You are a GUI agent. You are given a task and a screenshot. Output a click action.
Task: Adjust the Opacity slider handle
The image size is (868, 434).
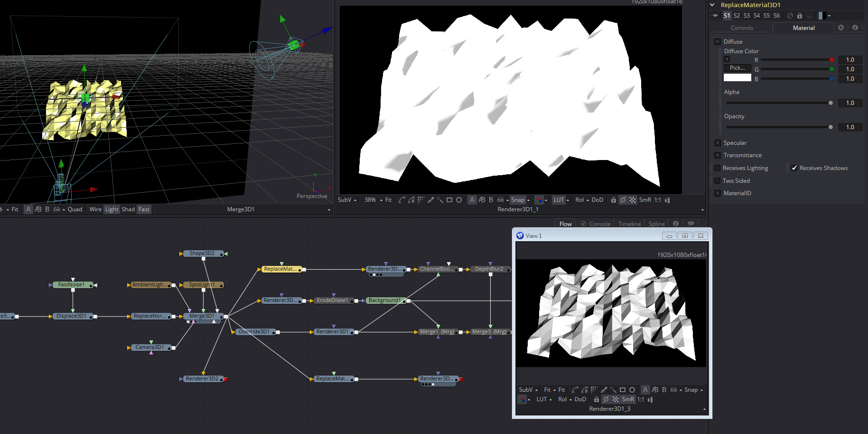click(x=831, y=127)
